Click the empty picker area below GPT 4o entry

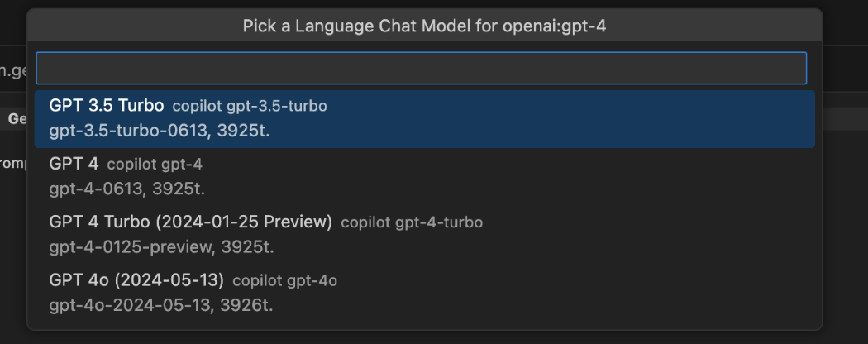click(x=425, y=324)
